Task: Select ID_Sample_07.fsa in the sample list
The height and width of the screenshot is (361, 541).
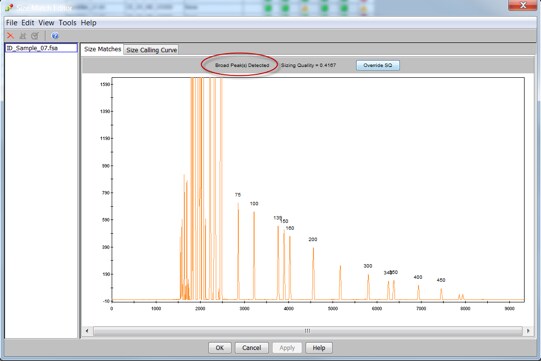Action: [41, 48]
